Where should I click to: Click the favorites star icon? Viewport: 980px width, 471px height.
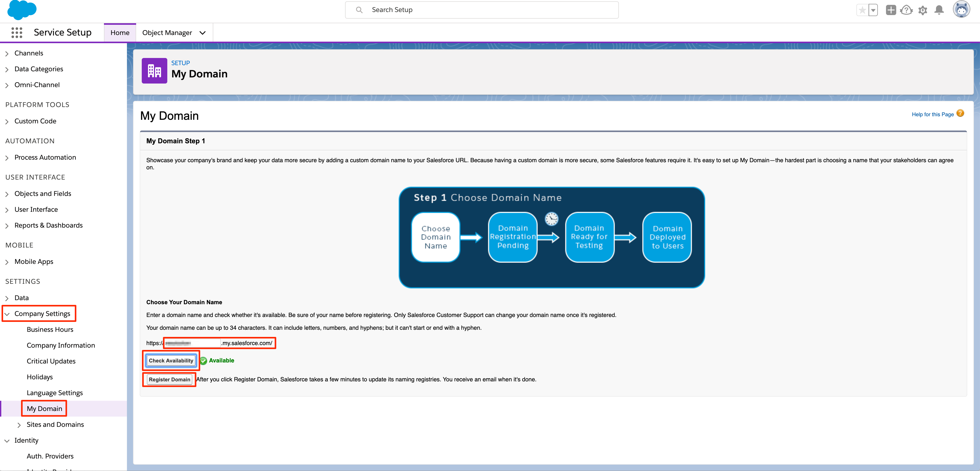(863, 10)
